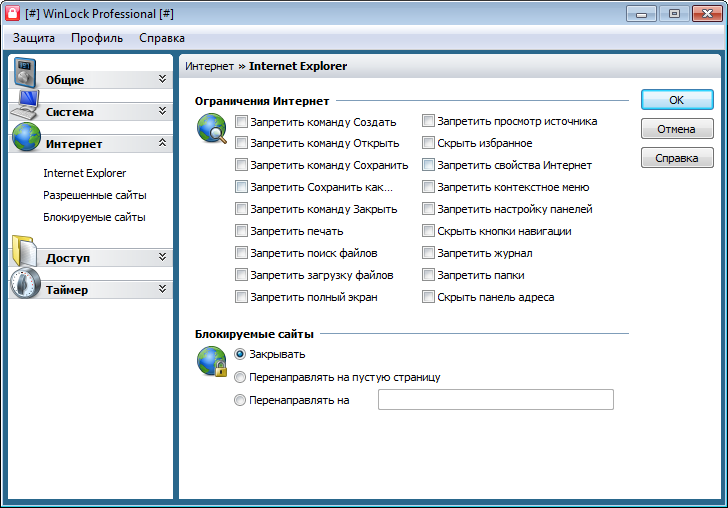Click the Интернет globe icon in sidebar
The width and height of the screenshot is (728, 508).
pyautogui.click(x=26, y=137)
